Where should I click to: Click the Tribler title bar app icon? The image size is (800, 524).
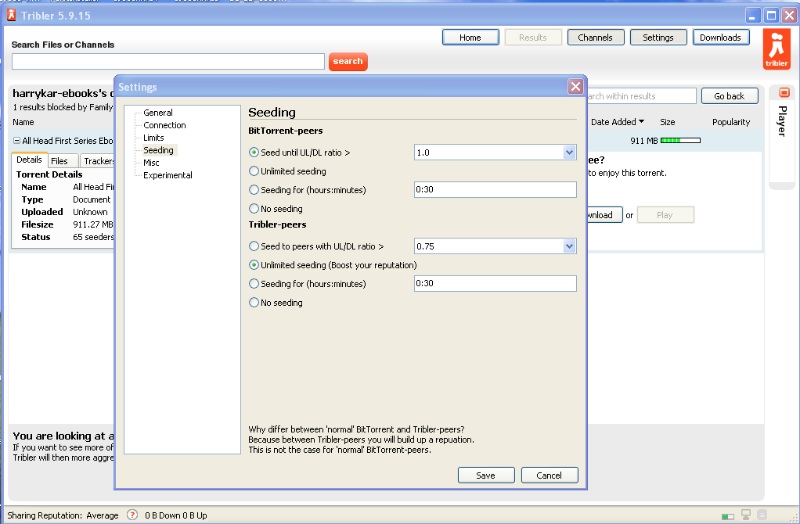pyautogui.click(x=10, y=15)
